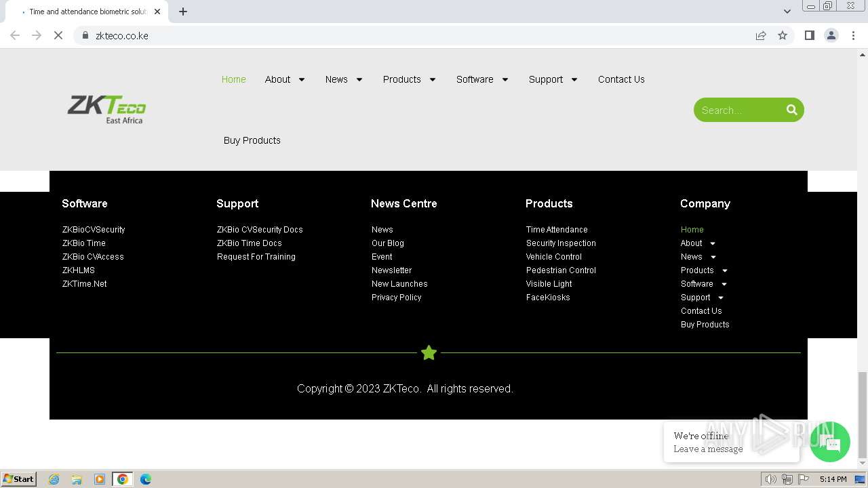The image size is (868, 488).
Task: Open FaceKiosks products
Action: tap(548, 298)
